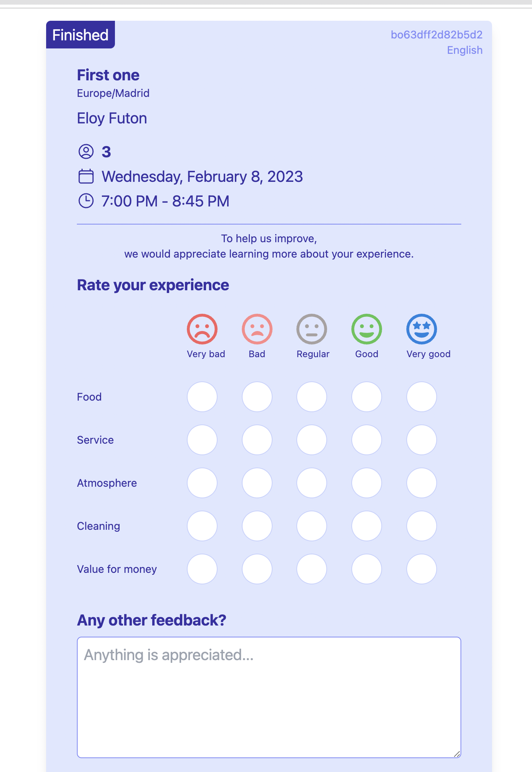532x772 pixels.
Task: Click the feedback textarea resize handle
Action: click(x=457, y=754)
